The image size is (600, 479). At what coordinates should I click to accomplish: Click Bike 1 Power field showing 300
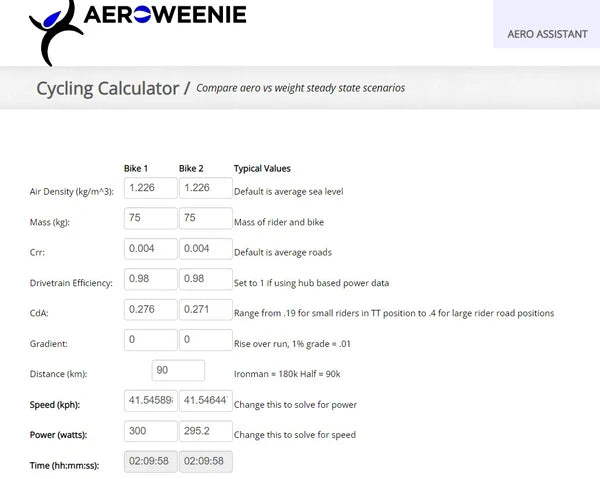pyautogui.click(x=150, y=432)
